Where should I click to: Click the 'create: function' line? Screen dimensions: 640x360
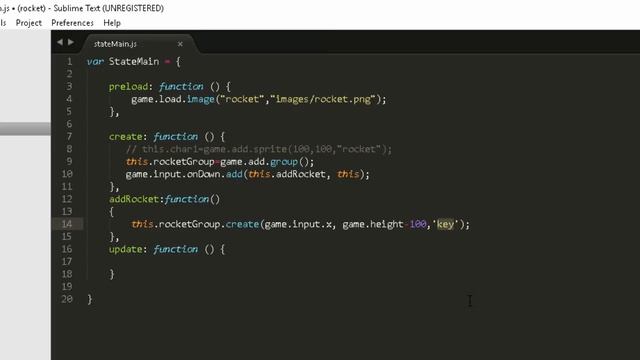(x=167, y=137)
